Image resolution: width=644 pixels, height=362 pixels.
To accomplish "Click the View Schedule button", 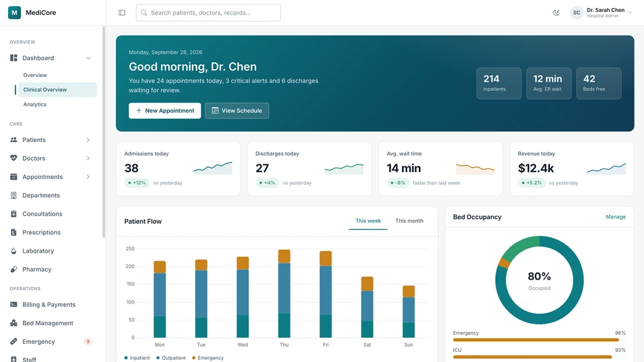I will (237, 111).
